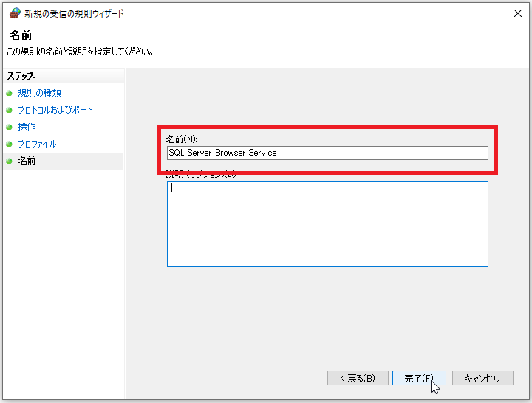Image resolution: width=532 pixels, height=403 pixels.
Task: Click the green bullet beside 操作
Action: [9, 127]
